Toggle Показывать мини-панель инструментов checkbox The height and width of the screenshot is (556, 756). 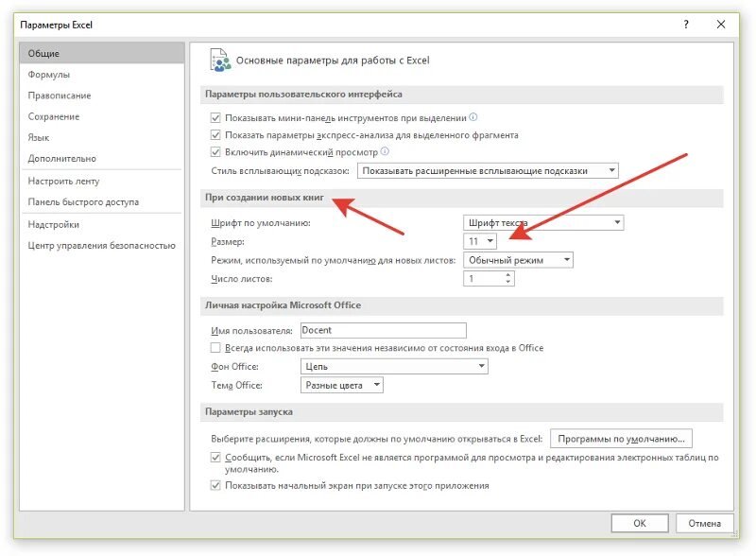tap(215, 118)
